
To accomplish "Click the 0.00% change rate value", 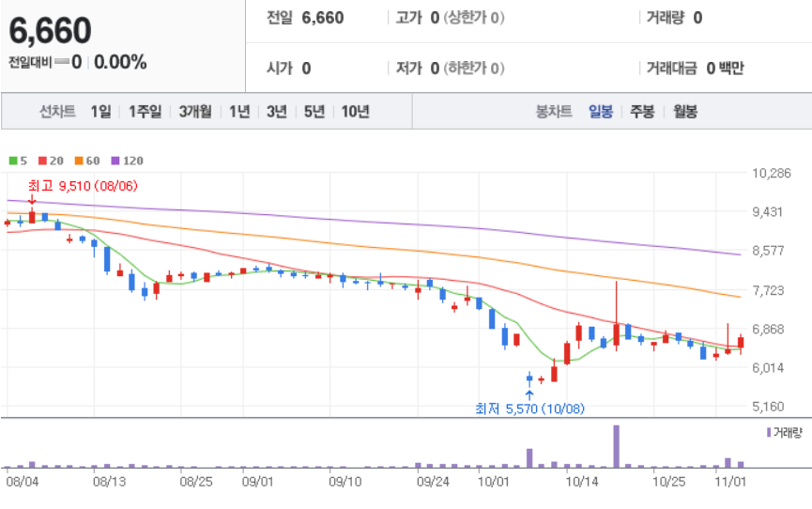I will click(x=120, y=62).
